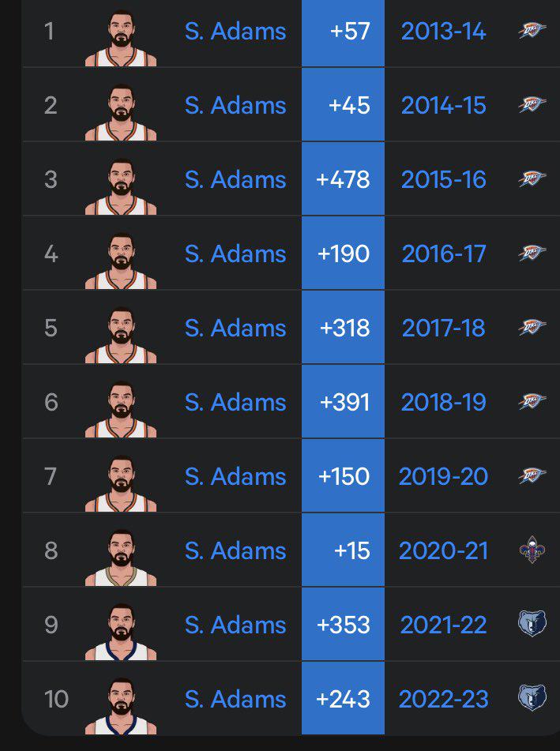Viewport: 560px width, 751px height.
Task: Click the Thunder logo beside 2016-17
Action: [532, 253]
